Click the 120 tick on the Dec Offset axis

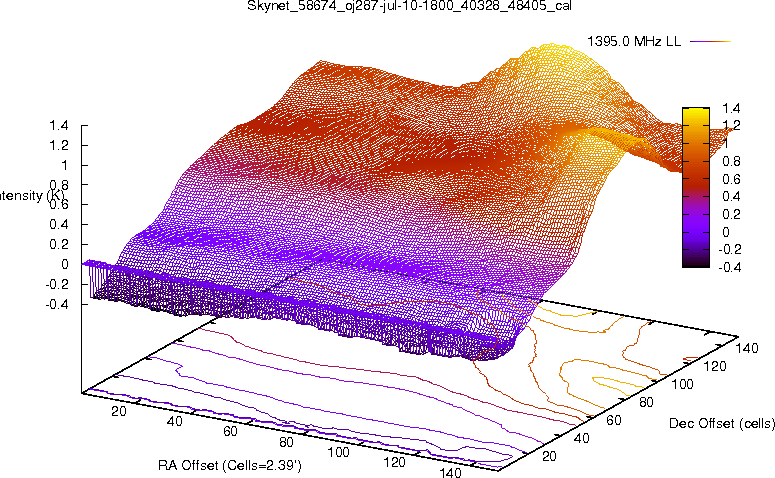click(x=715, y=366)
